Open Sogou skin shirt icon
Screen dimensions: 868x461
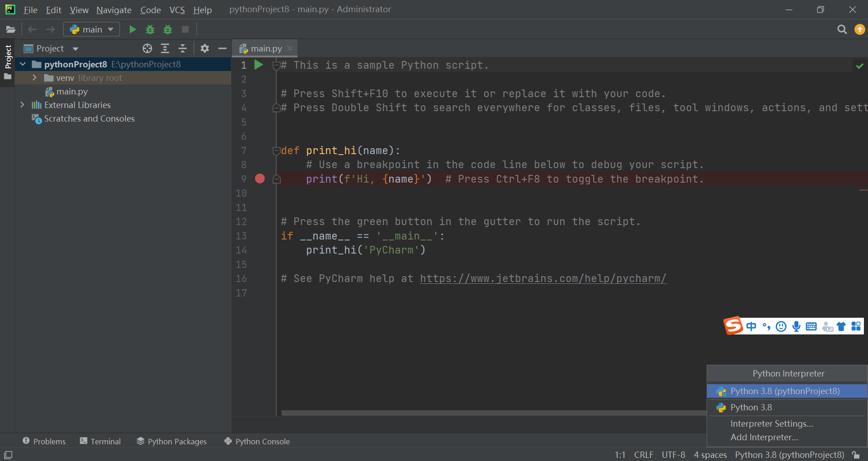[841, 326]
